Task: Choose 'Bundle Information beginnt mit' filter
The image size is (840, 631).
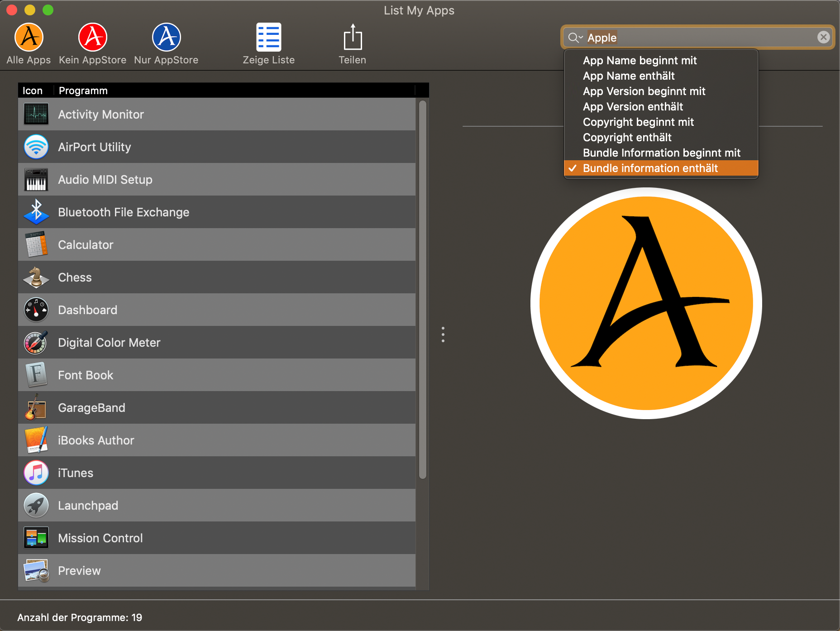Action: [x=661, y=153]
